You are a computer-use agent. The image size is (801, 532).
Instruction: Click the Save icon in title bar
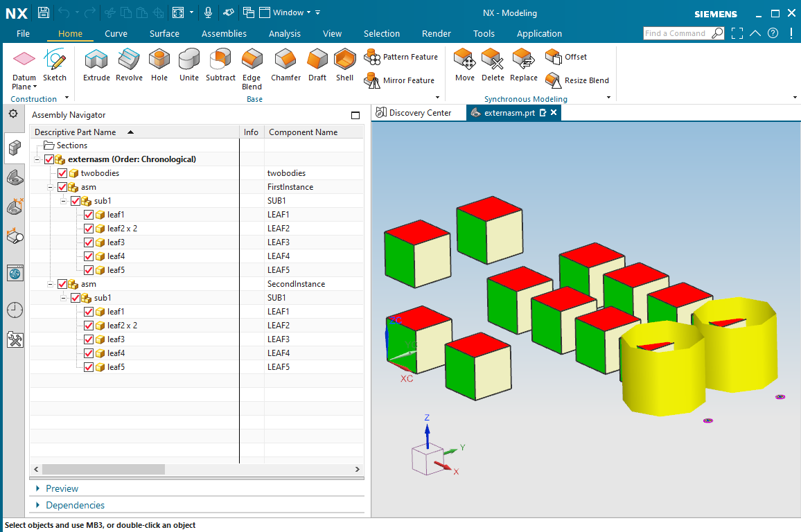pos(44,12)
